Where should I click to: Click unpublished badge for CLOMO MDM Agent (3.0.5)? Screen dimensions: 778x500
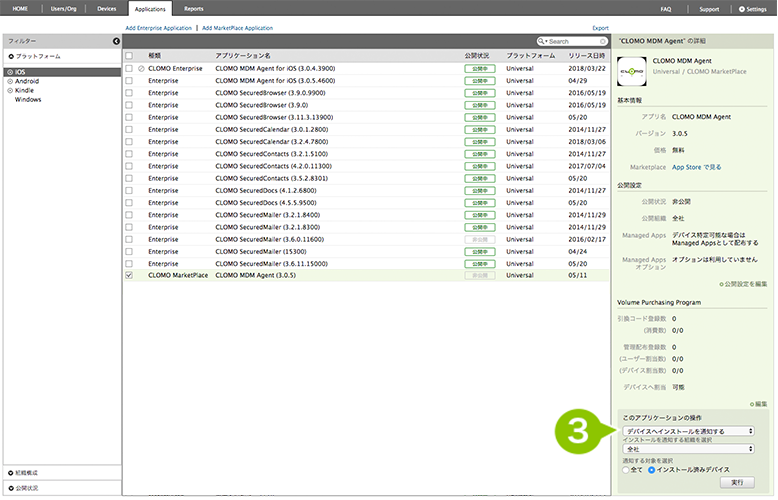[x=479, y=275]
